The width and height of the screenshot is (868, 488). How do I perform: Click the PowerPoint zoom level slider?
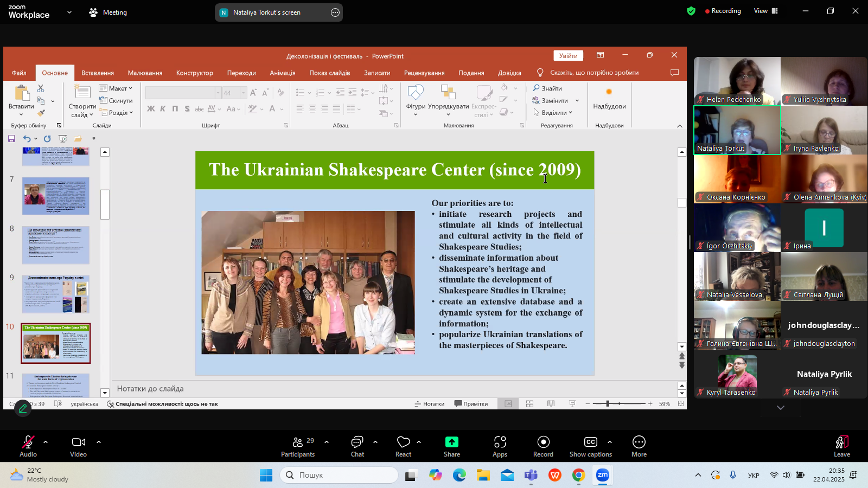(x=608, y=403)
